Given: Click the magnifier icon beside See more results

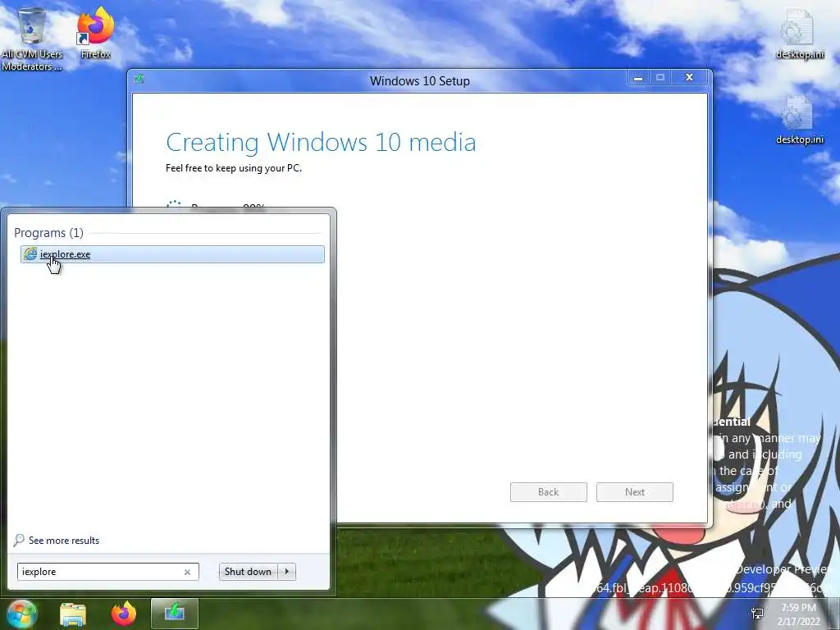Looking at the screenshot, I should point(19,540).
